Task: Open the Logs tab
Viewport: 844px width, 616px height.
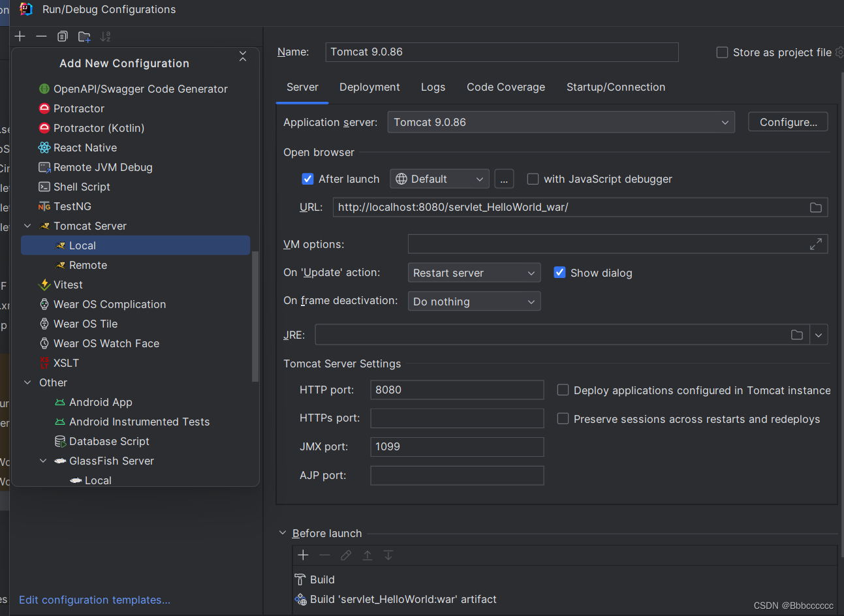Action: coord(433,87)
